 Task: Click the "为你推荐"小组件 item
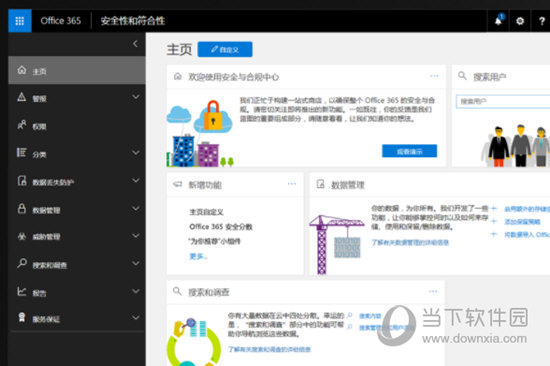[x=215, y=241]
